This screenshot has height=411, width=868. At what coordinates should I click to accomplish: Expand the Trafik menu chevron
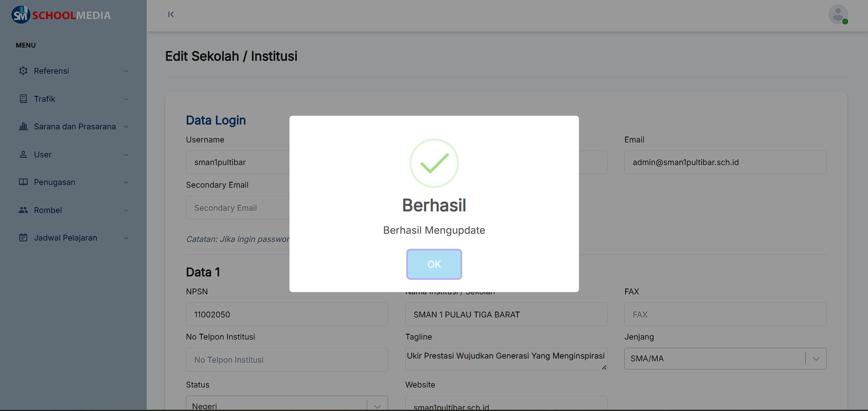126,99
